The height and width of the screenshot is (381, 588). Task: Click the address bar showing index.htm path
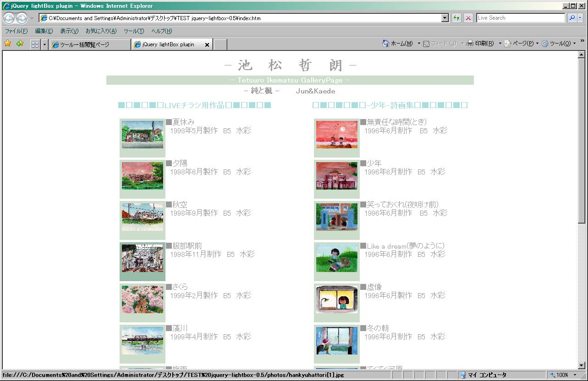(240, 18)
